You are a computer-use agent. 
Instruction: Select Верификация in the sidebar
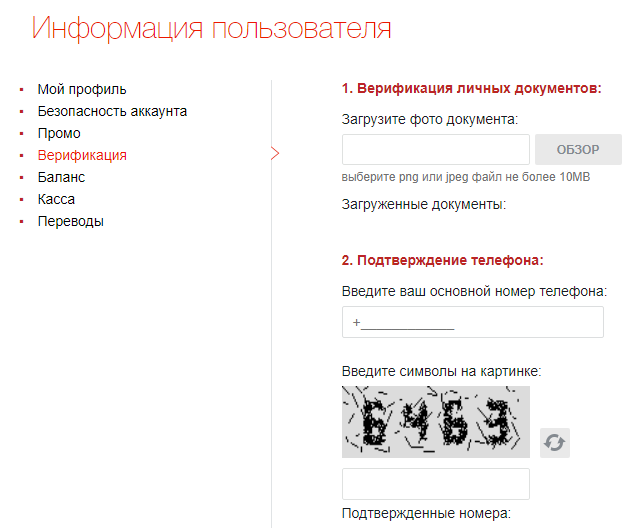pos(82,155)
